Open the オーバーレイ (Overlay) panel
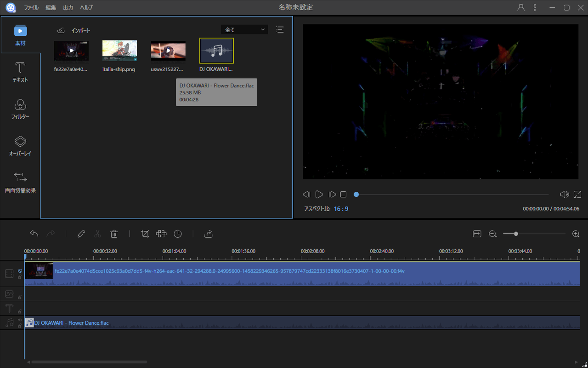This screenshot has width=588, height=368. 20,146
